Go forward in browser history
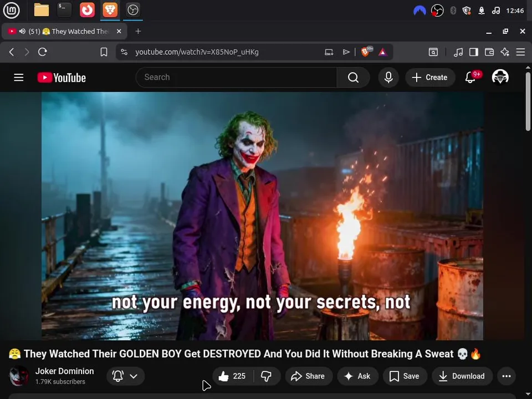 [x=27, y=52]
